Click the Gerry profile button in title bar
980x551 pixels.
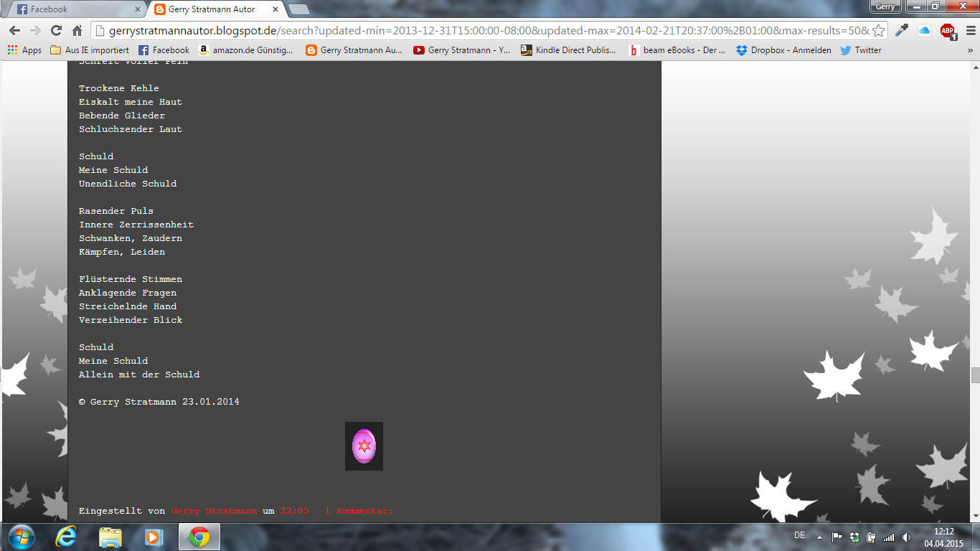[x=885, y=6]
